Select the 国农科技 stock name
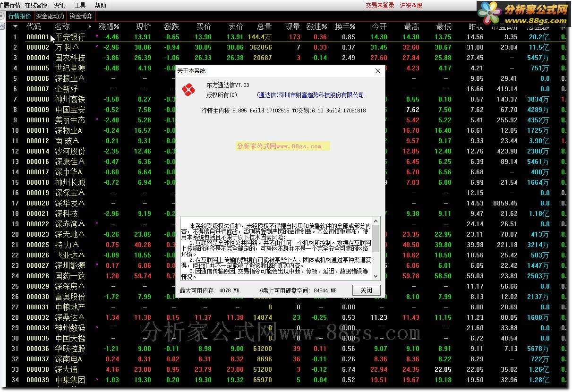The height and width of the screenshot is (392, 572). coord(70,58)
